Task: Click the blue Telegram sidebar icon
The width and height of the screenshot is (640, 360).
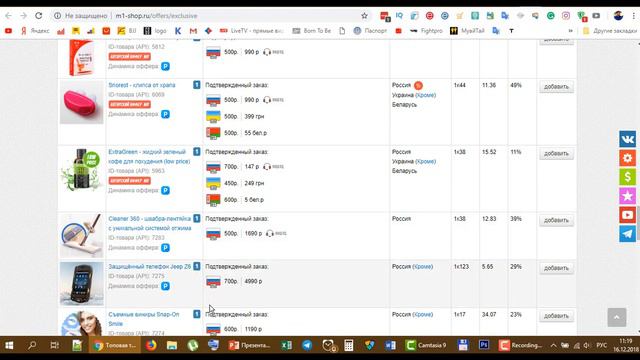Action: click(x=627, y=234)
